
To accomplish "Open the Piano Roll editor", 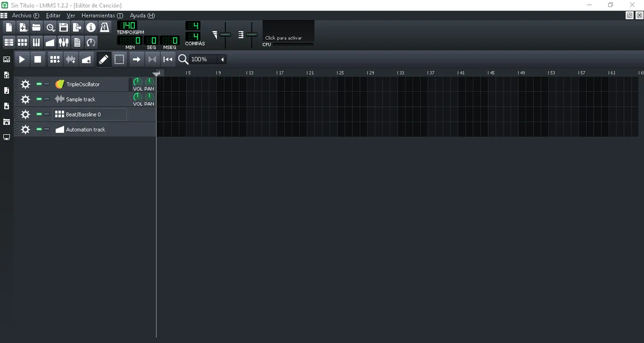I will (x=36, y=42).
